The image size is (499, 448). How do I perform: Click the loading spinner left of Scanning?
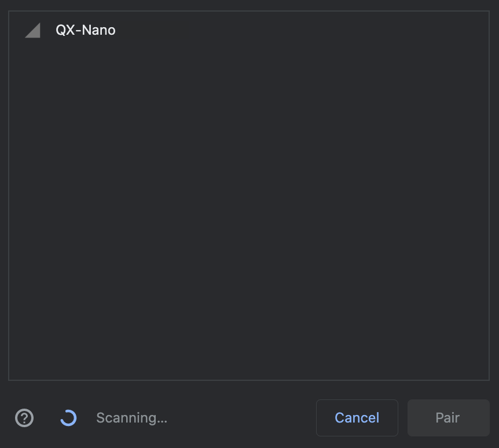click(x=68, y=418)
